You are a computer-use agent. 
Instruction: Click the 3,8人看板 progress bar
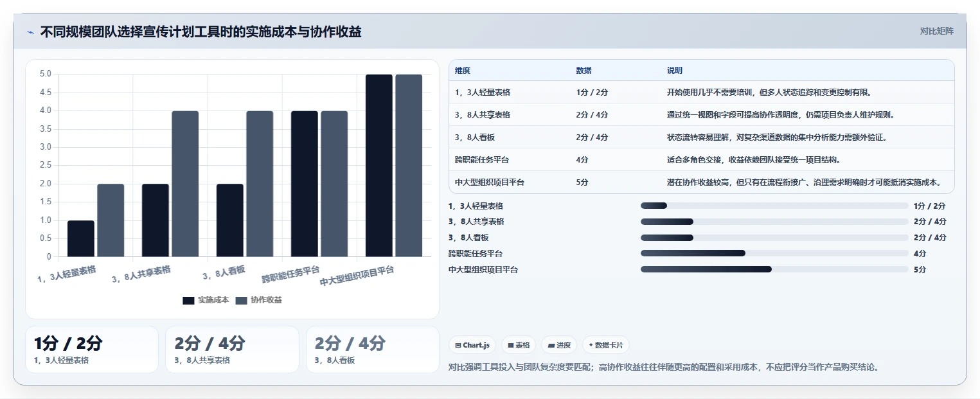(x=774, y=238)
